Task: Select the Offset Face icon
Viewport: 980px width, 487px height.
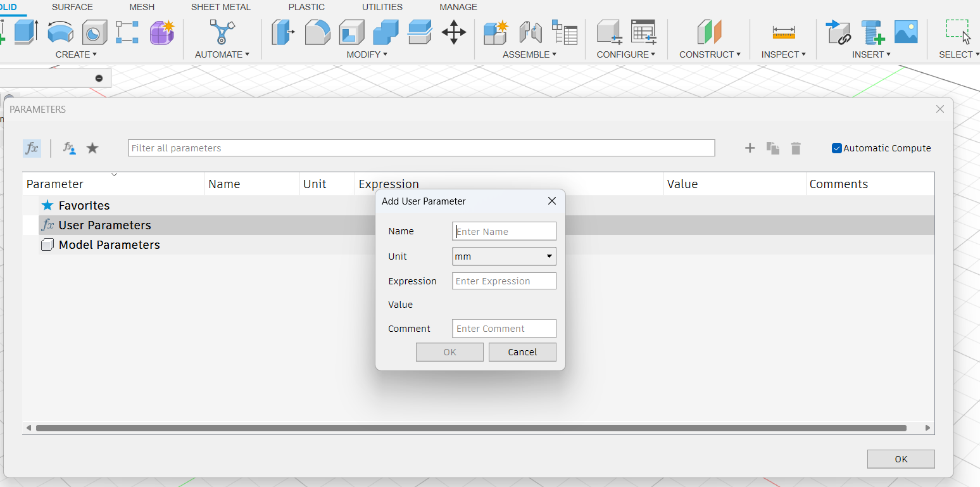Action: pos(419,32)
